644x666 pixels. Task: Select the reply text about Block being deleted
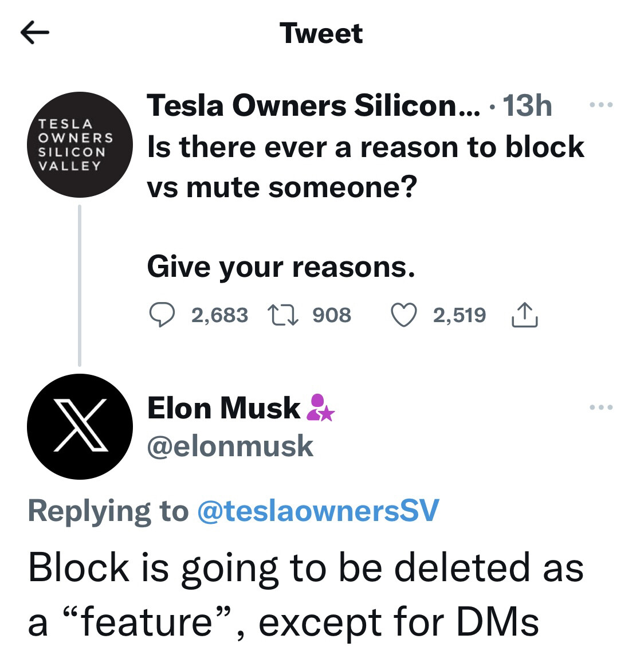point(305,595)
